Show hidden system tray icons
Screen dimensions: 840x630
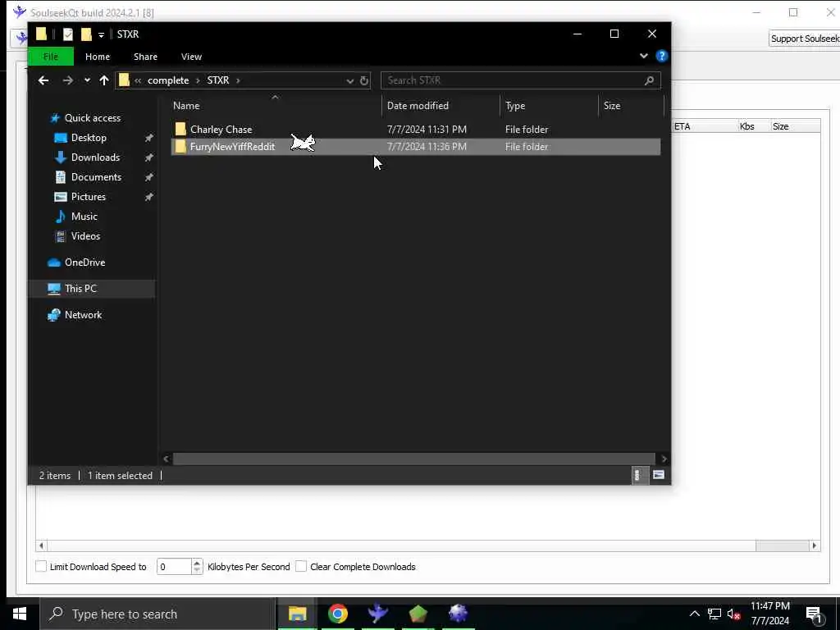pos(694,614)
